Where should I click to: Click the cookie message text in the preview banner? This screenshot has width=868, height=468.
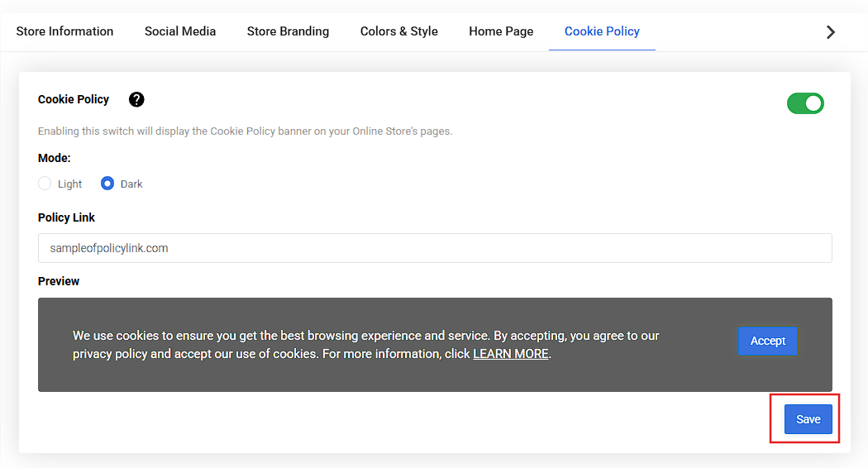pos(365,337)
